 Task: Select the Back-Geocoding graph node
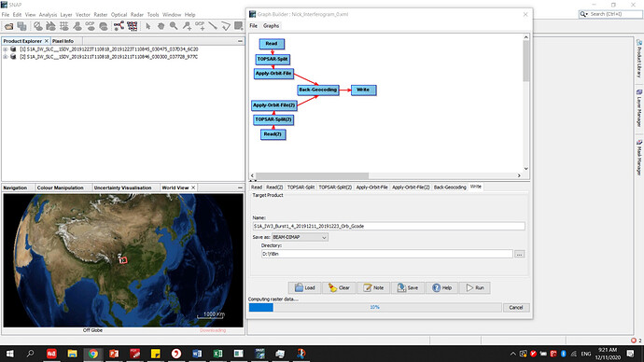pos(318,90)
